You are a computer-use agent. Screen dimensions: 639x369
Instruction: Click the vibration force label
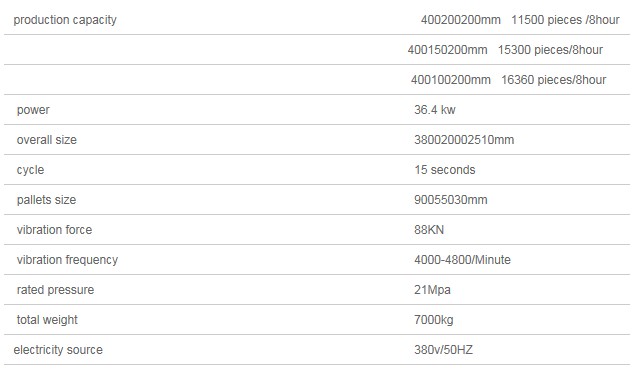click(x=54, y=230)
